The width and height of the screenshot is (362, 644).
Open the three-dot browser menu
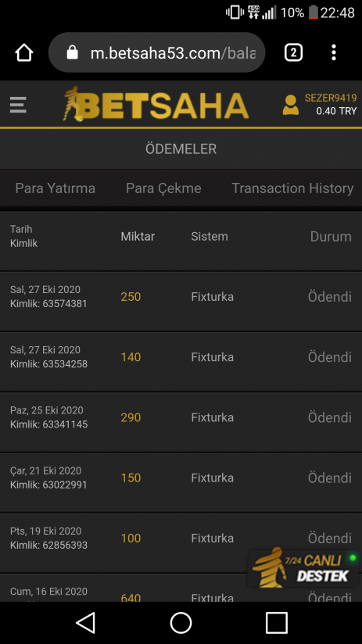coord(334,52)
